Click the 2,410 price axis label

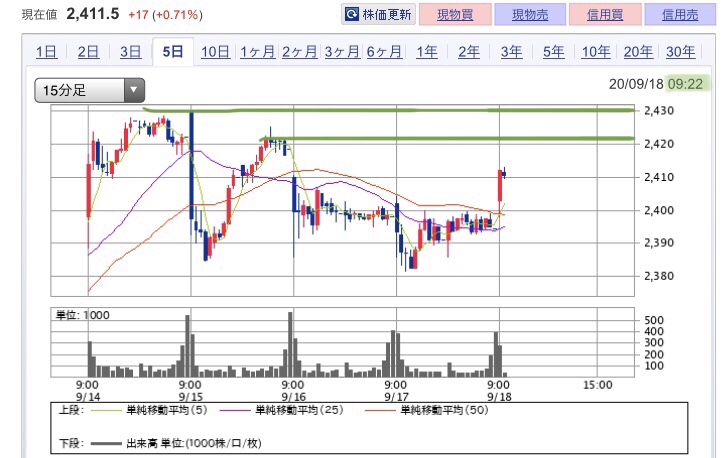point(659,177)
